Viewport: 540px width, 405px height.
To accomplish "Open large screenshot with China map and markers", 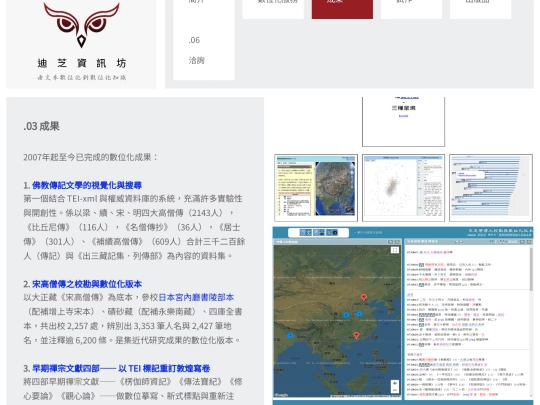I will 403,315.
